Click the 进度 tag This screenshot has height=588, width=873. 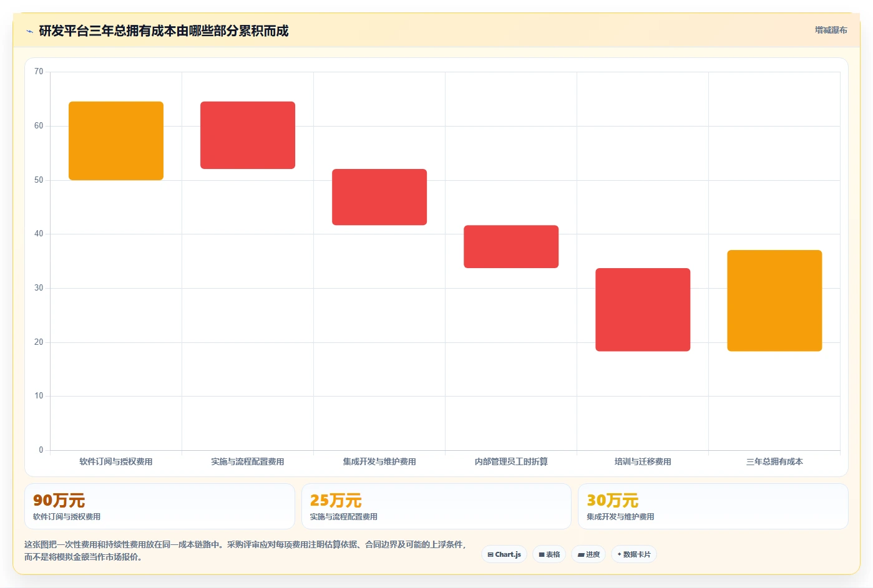click(x=588, y=554)
